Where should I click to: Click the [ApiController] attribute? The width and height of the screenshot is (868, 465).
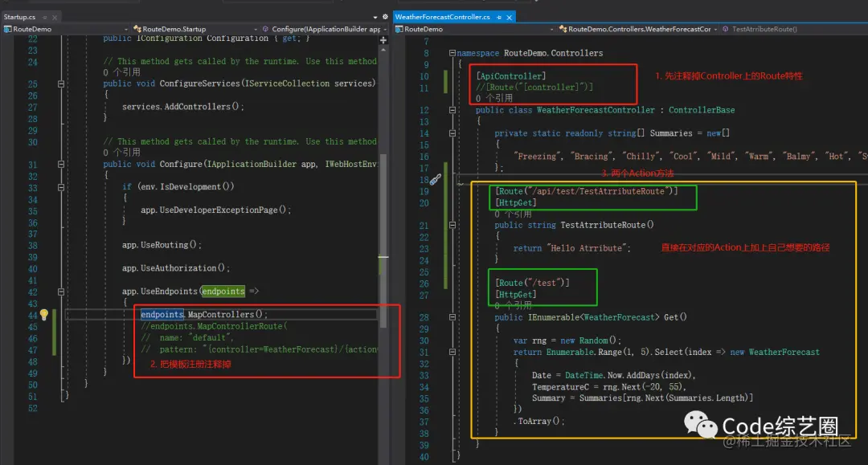click(511, 76)
